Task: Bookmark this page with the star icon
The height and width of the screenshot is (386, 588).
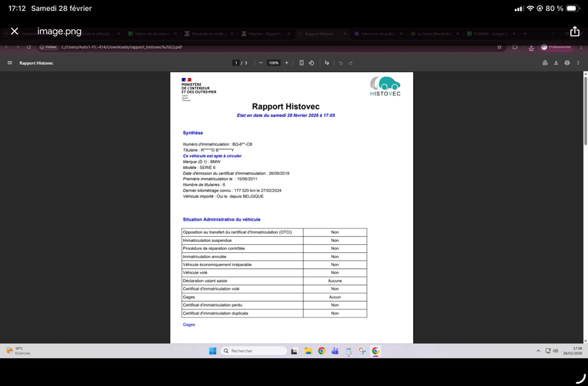Action: [499, 46]
